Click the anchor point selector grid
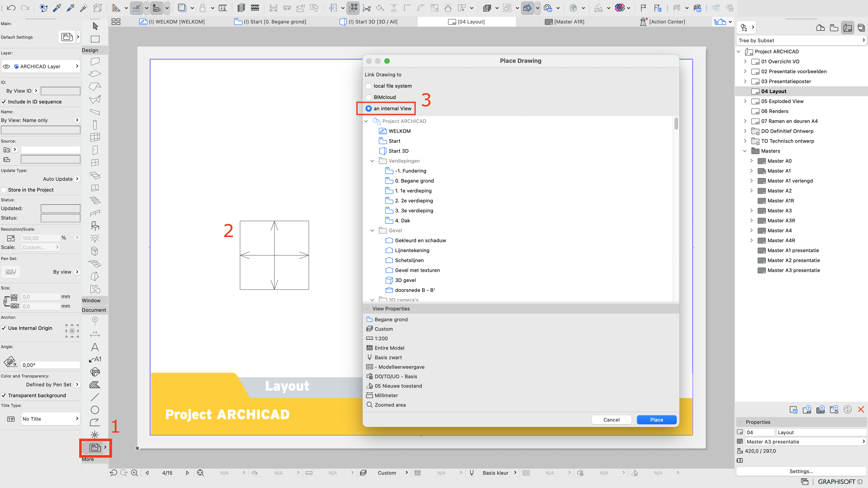 (72, 331)
